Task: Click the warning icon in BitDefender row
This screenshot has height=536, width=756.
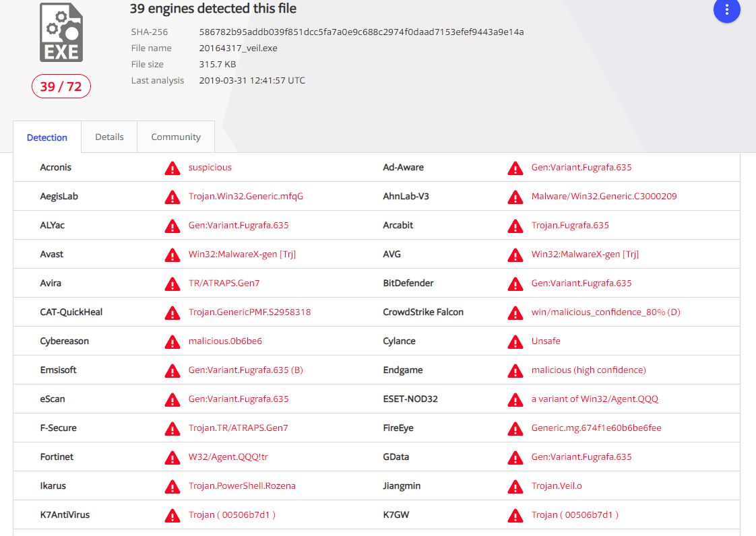Action: click(515, 284)
